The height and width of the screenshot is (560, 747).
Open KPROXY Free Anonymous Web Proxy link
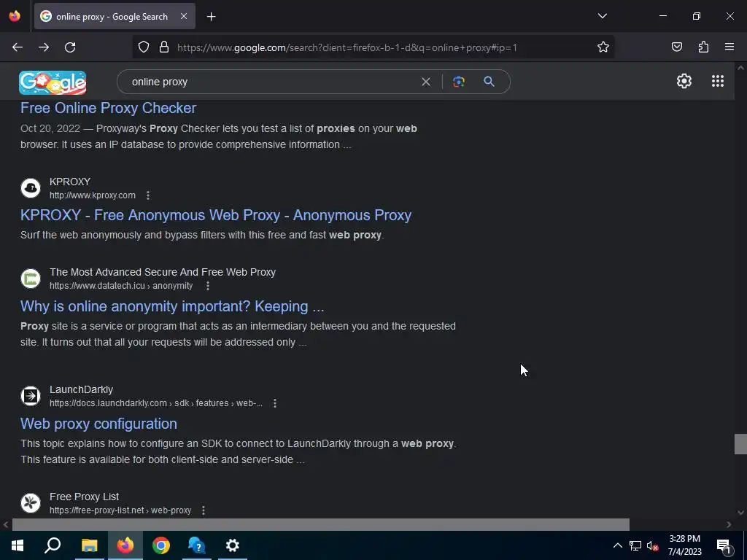[x=216, y=215]
